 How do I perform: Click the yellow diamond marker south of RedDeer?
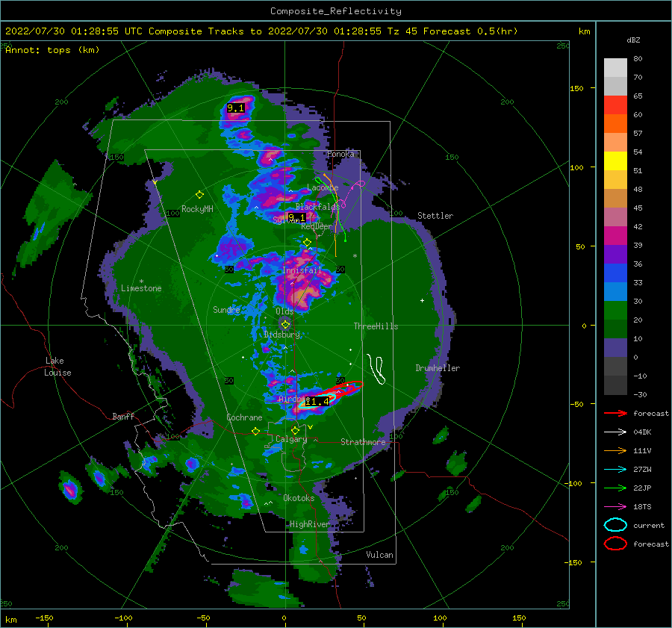coord(307,243)
